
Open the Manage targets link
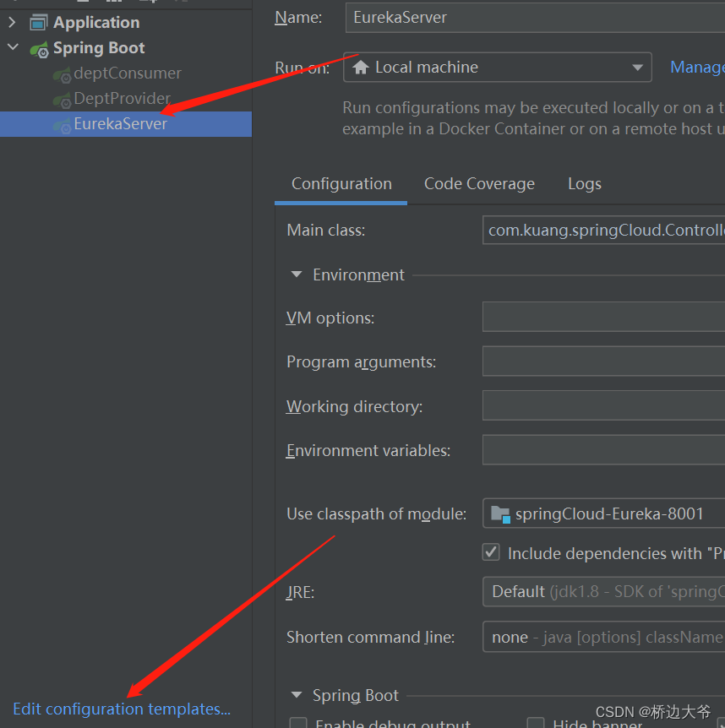(697, 68)
